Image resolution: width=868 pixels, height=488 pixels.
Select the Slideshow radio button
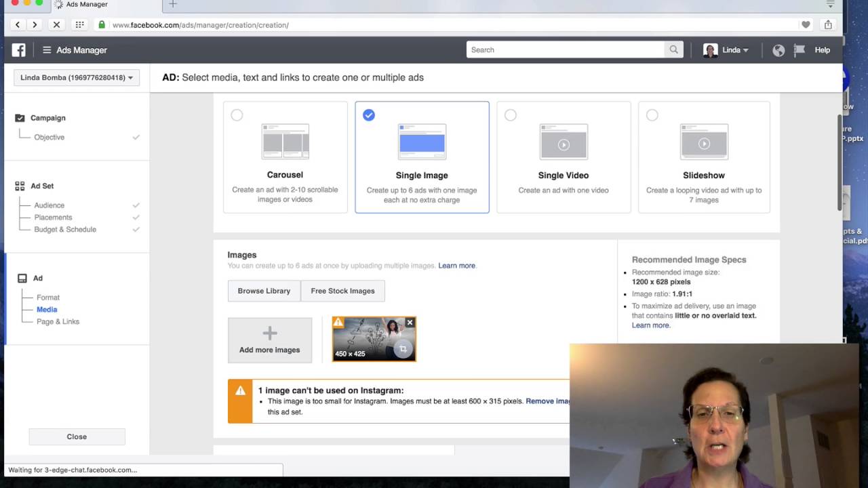click(x=652, y=115)
